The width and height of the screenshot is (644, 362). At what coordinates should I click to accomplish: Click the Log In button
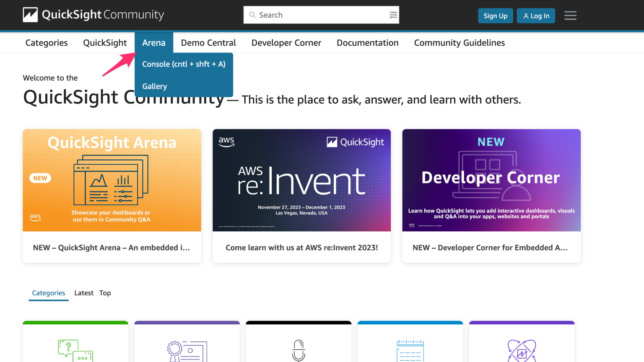click(536, 16)
